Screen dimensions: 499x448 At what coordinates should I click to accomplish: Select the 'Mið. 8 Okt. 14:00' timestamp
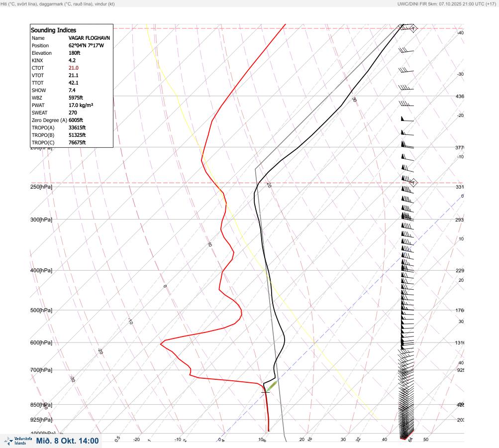point(68,441)
